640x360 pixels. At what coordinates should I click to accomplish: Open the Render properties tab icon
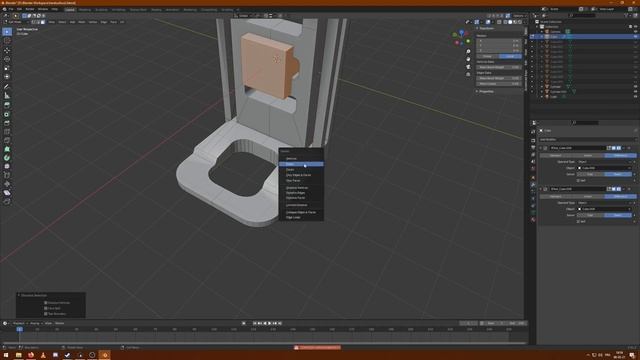pyautogui.click(x=533, y=140)
